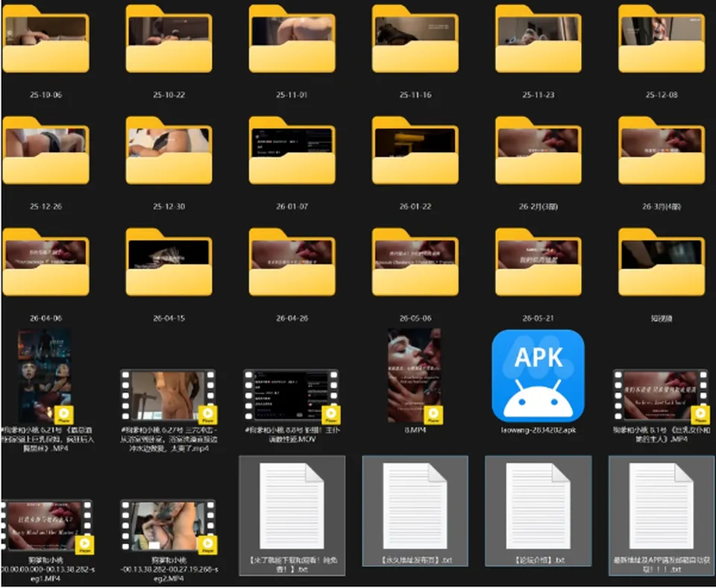Screen dimensions: 716x588
Task: Click the 26-05-06 folder icon
Action: 415,262
